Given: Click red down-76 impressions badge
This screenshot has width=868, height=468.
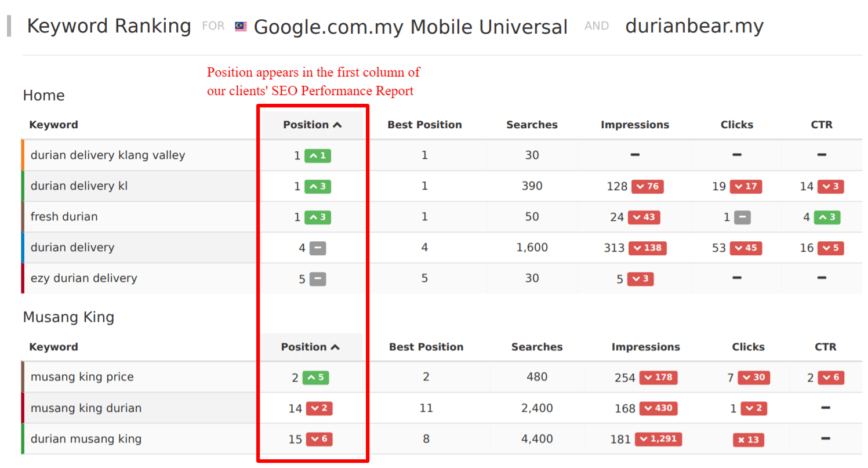Looking at the screenshot, I should pos(647,187).
